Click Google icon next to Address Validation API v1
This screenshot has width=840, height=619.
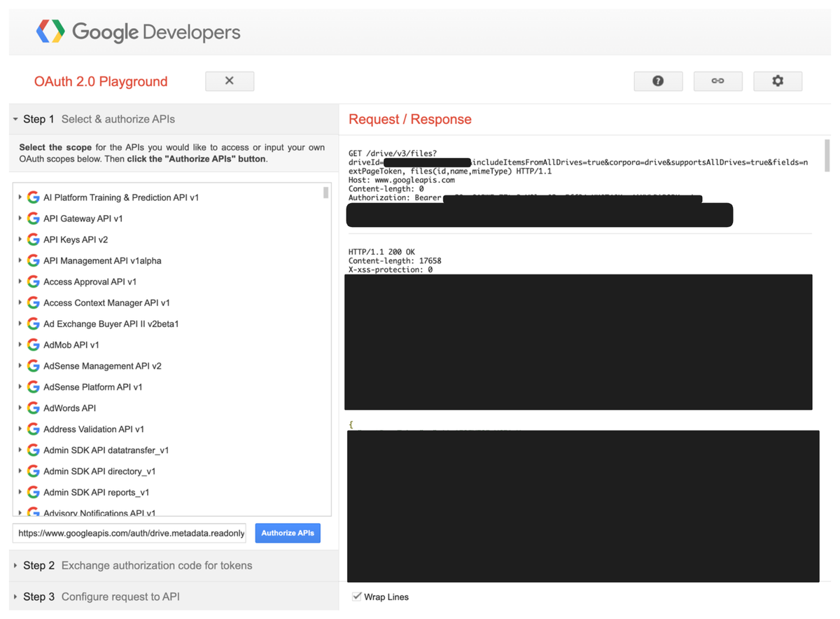[33, 429]
